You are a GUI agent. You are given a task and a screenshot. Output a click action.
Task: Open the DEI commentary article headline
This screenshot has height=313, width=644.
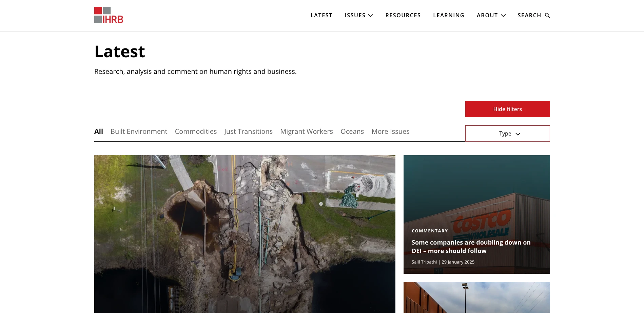(471, 247)
